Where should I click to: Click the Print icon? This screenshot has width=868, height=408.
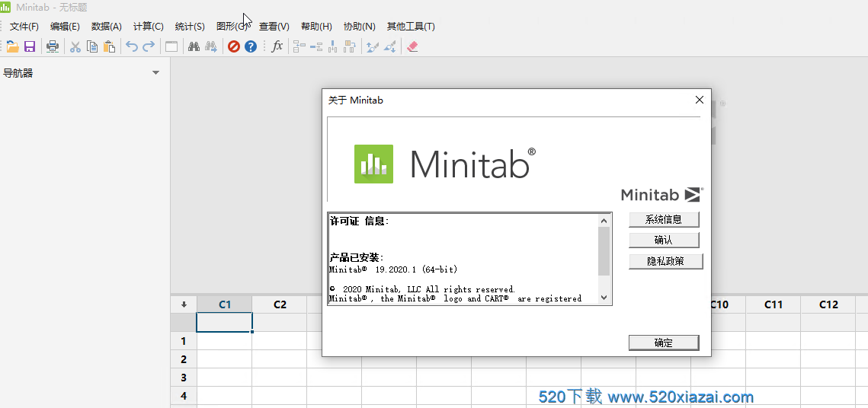click(x=53, y=46)
